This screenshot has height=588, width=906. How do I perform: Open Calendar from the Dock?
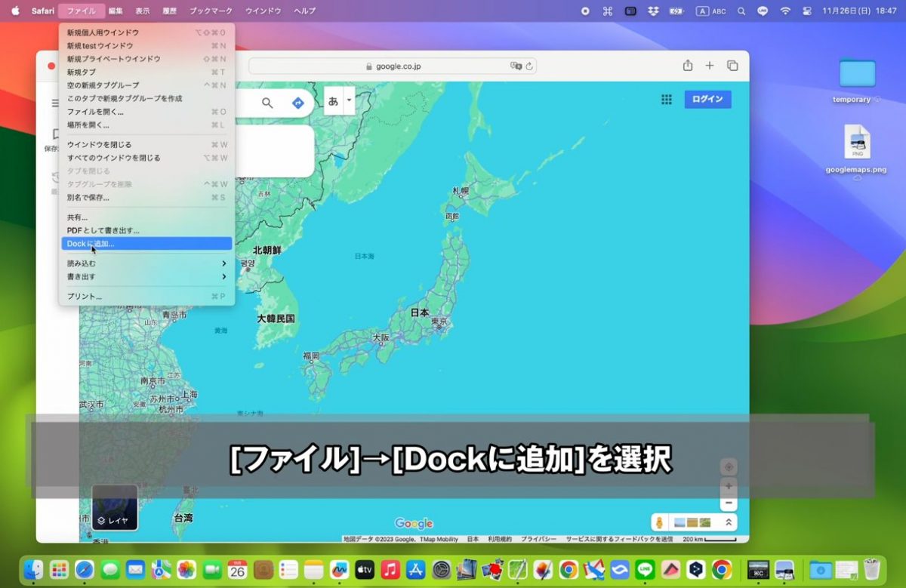pyautogui.click(x=238, y=570)
